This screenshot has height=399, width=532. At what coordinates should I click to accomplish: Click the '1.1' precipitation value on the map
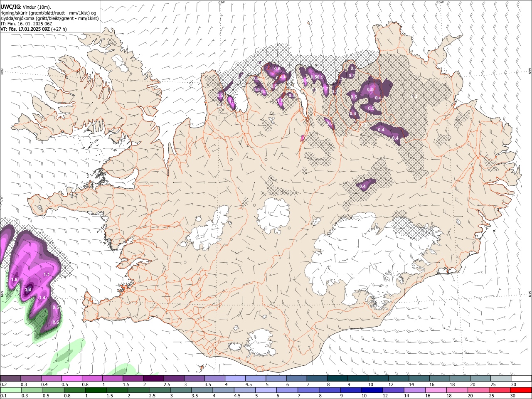coord(47,274)
